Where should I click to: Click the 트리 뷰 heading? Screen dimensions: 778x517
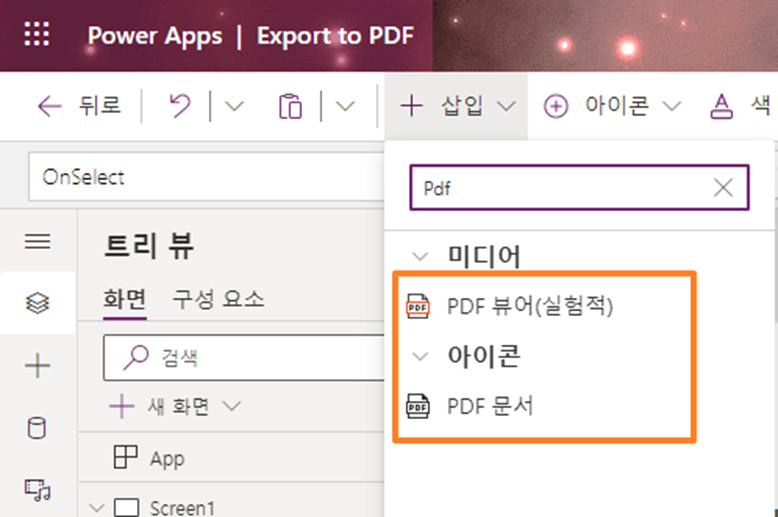[149, 246]
